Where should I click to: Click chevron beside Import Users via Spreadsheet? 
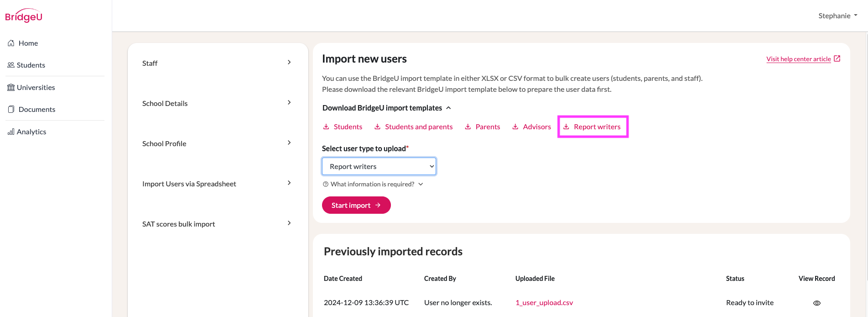289,183
